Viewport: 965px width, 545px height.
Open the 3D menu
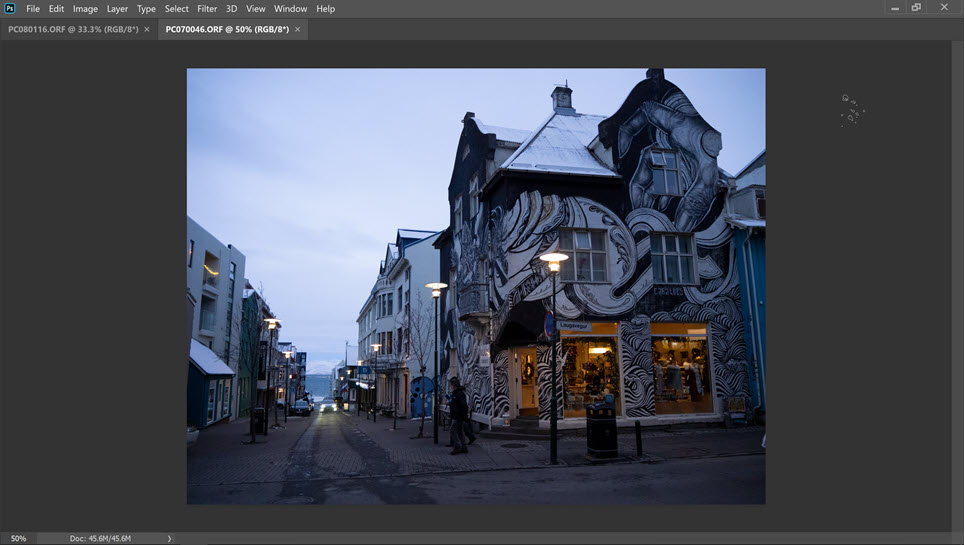(x=231, y=9)
